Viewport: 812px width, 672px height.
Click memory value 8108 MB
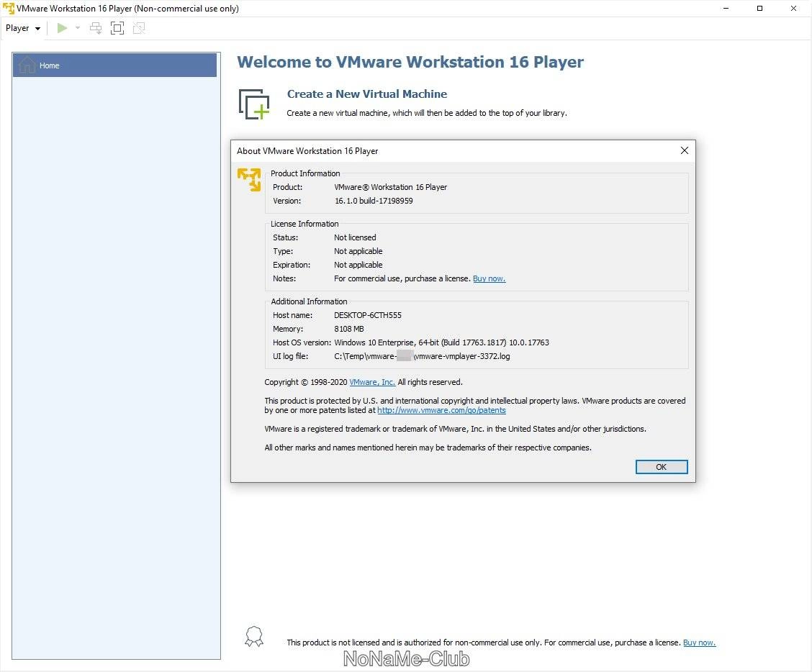(349, 329)
